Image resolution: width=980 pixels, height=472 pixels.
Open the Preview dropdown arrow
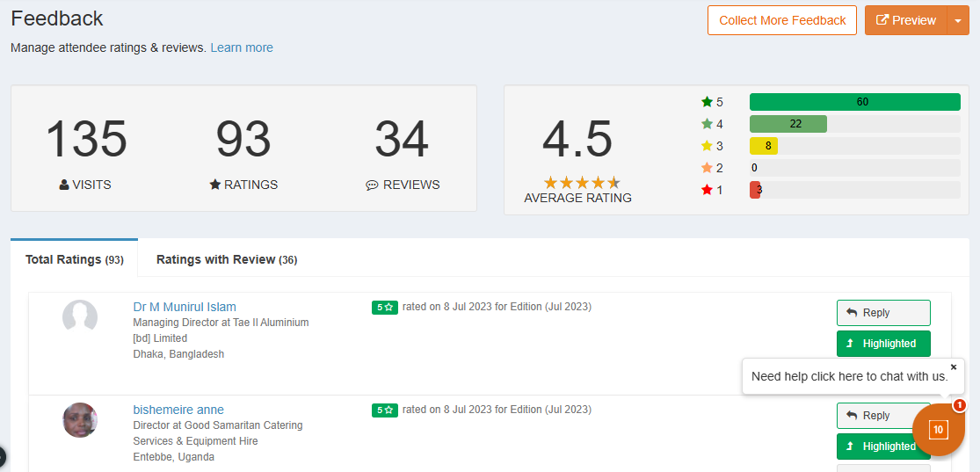pos(957,20)
